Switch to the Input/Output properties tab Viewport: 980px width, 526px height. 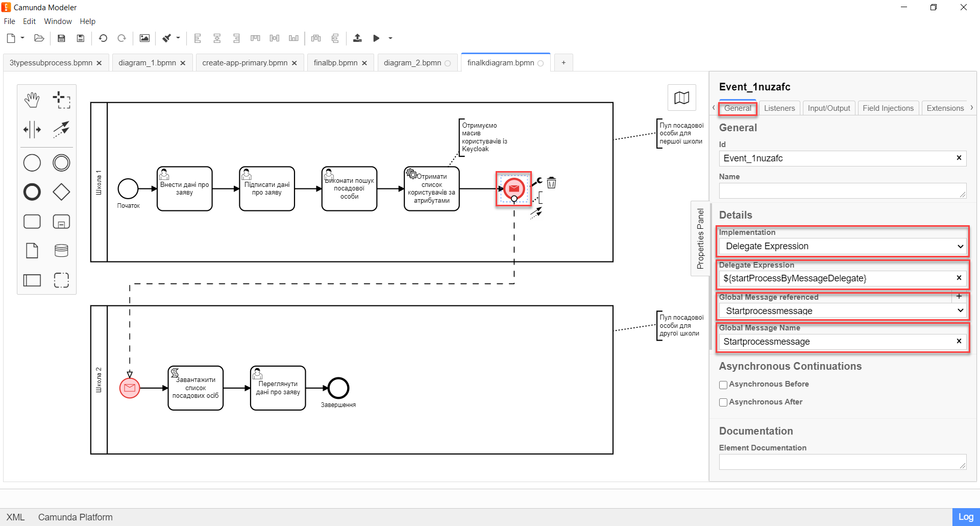pyautogui.click(x=829, y=108)
